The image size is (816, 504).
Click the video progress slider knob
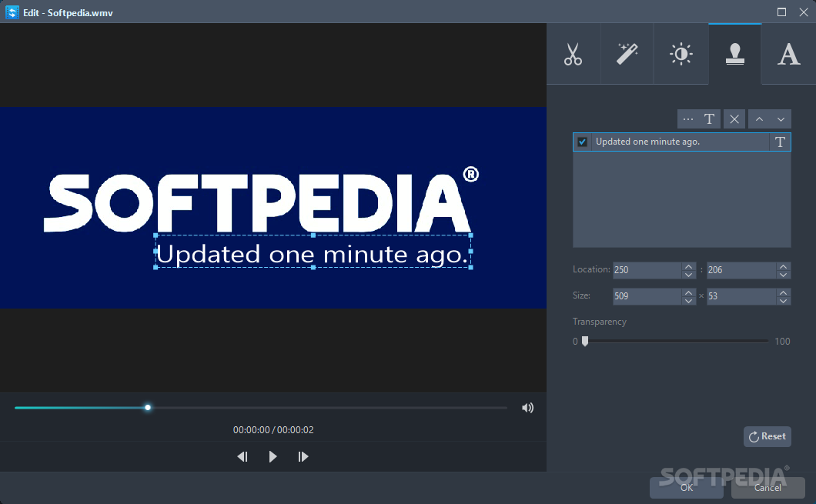(x=148, y=408)
